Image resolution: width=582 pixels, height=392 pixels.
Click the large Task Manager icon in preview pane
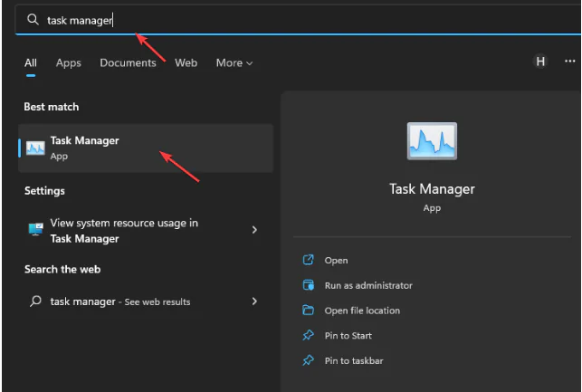pyautogui.click(x=432, y=142)
